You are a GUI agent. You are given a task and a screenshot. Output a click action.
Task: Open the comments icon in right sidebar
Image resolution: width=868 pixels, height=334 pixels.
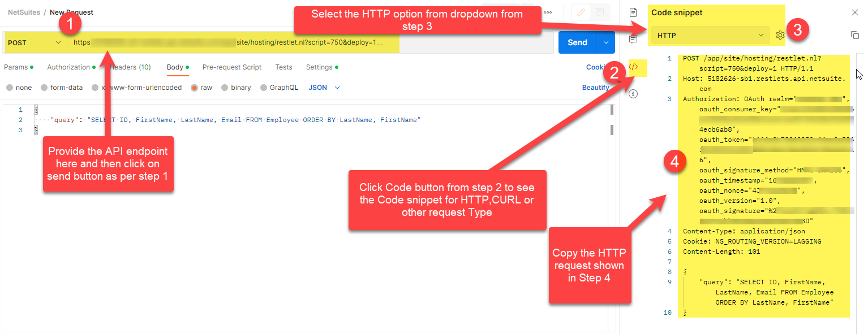pos(633,39)
